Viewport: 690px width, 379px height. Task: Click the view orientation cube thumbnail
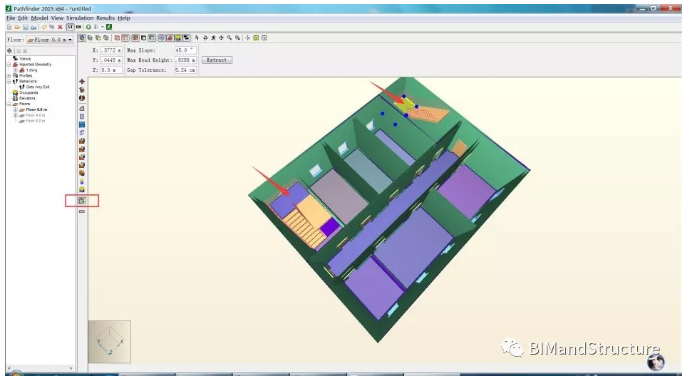pyautogui.click(x=110, y=342)
